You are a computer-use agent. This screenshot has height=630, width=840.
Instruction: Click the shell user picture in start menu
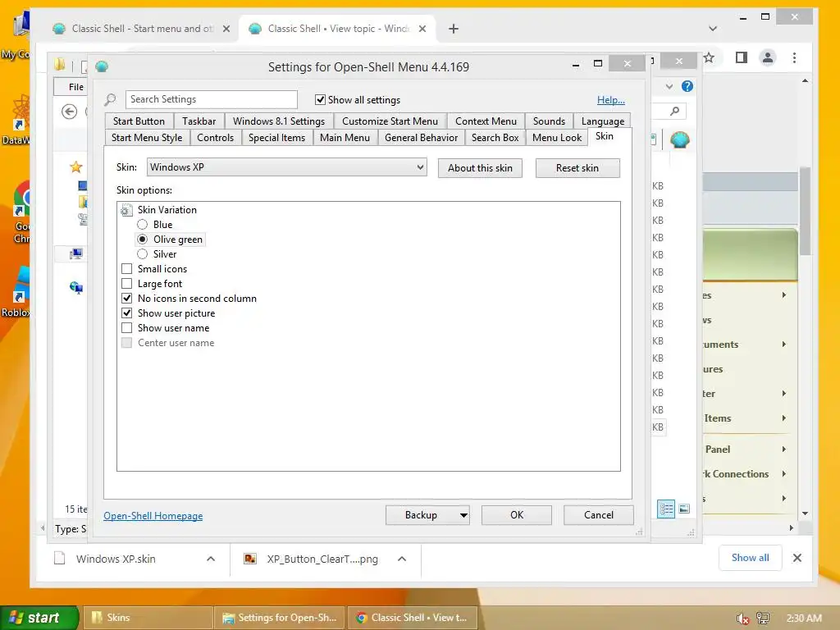pyautogui.click(x=680, y=139)
